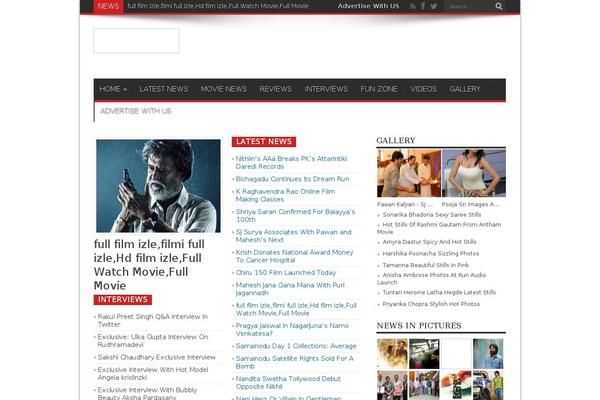Open Tamanna Beautiful Stills In Pink
Screen dimensions: 600x400
point(426,265)
